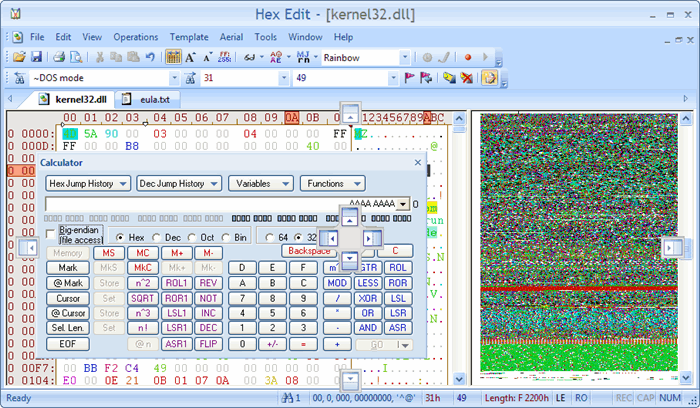Screen dimensions: 700x408
Task: Click the red record macro dot
Action: point(467,57)
